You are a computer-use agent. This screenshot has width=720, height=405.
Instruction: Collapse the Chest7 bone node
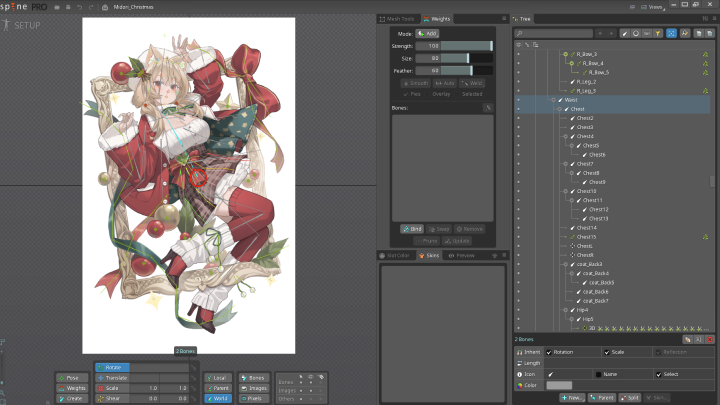(x=566, y=164)
